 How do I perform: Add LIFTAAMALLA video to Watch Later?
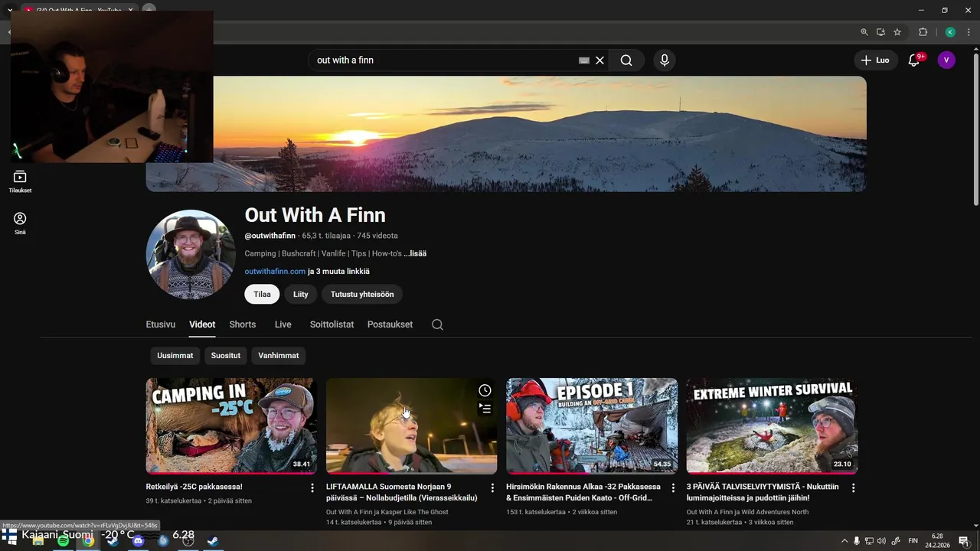pos(485,390)
